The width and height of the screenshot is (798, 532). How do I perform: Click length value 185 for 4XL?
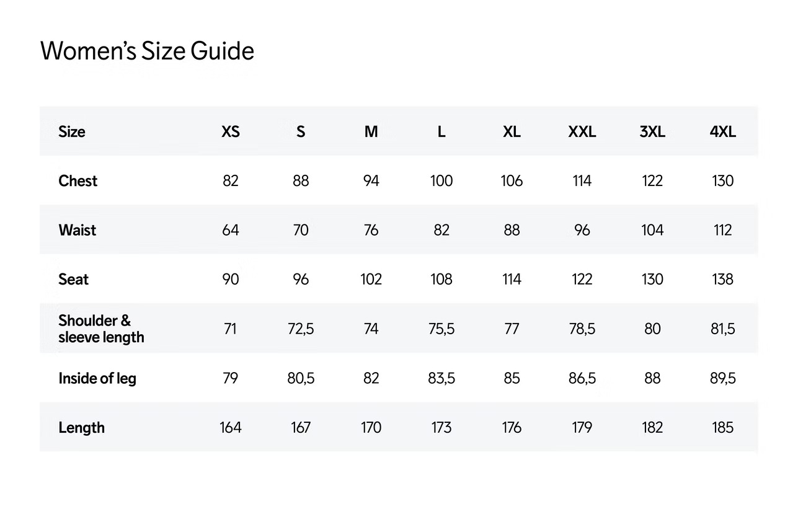click(722, 428)
